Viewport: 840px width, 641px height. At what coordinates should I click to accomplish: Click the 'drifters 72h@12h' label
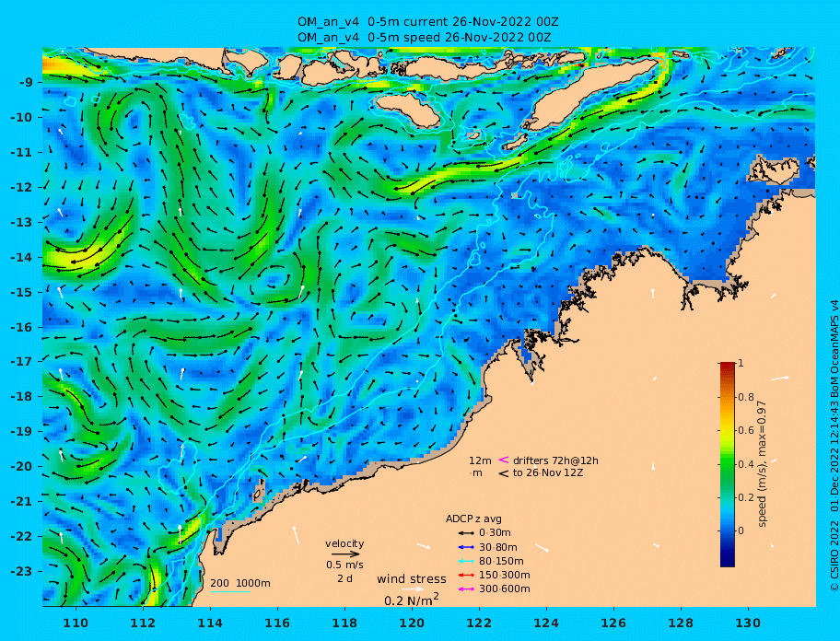pyautogui.click(x=555, y=460)
